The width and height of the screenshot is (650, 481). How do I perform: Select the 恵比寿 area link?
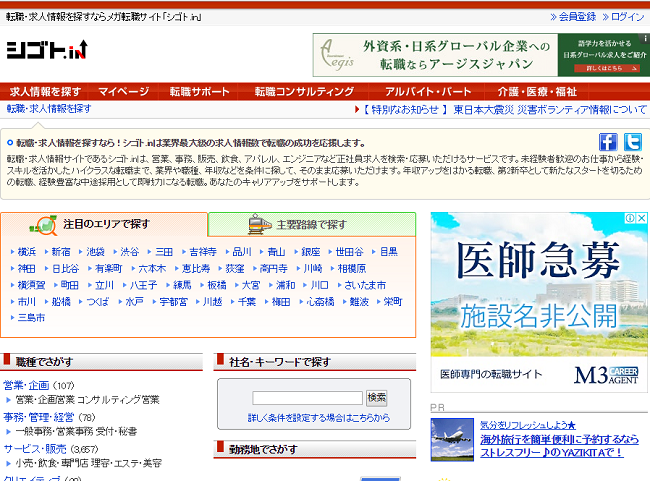click(196, 269)
